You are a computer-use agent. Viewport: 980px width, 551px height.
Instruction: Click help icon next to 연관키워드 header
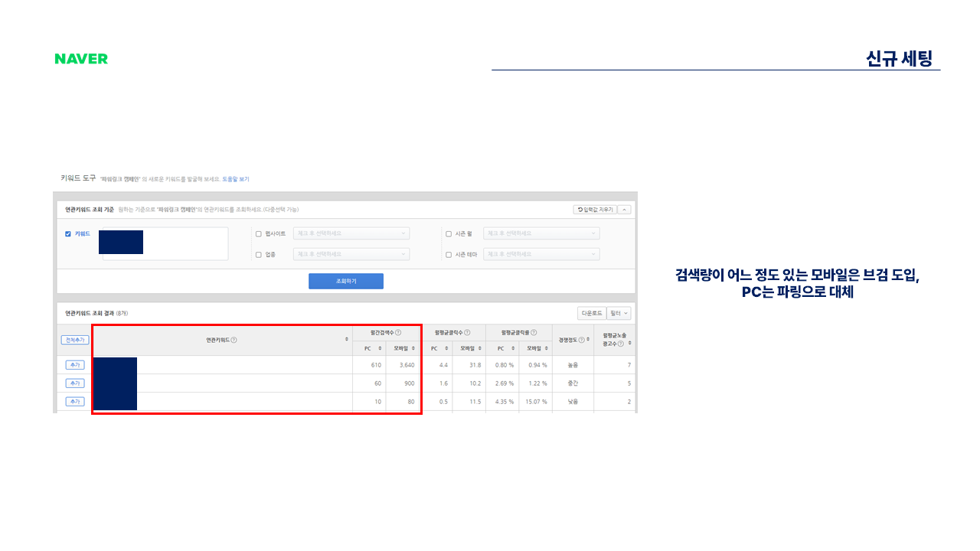click(234, 340)
